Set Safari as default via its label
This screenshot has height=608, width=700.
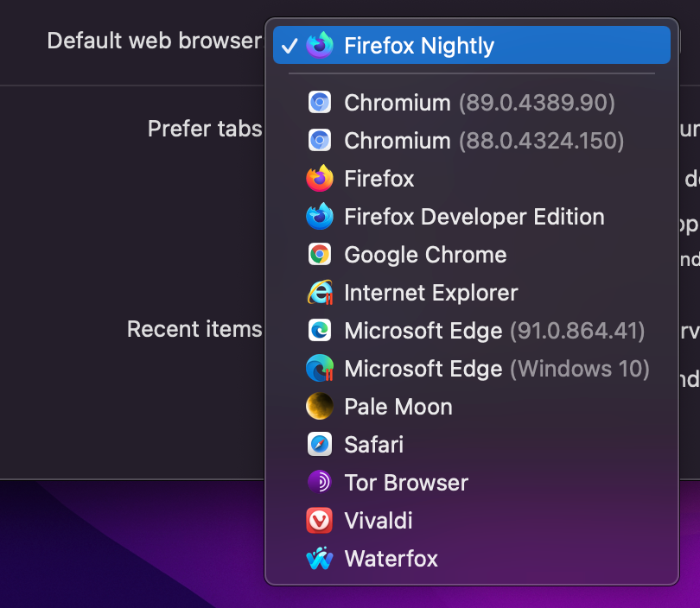coord(373,445)
